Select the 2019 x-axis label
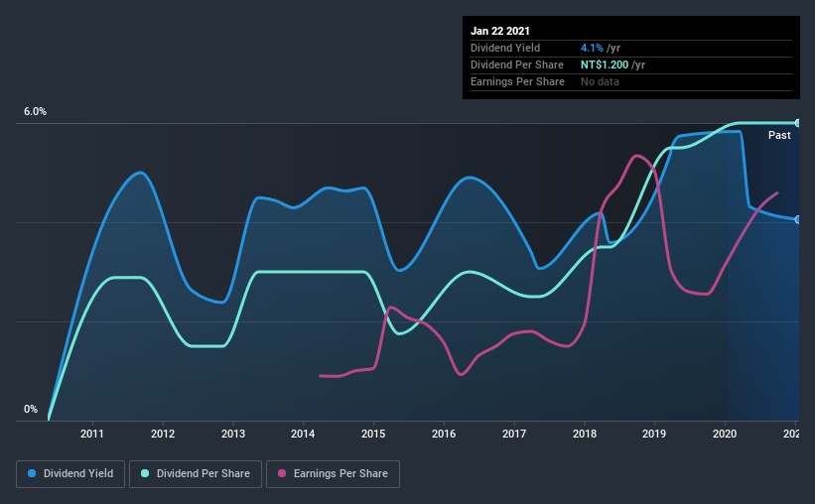The width and height of the screenshot is (815, 504). pos(654,434)
